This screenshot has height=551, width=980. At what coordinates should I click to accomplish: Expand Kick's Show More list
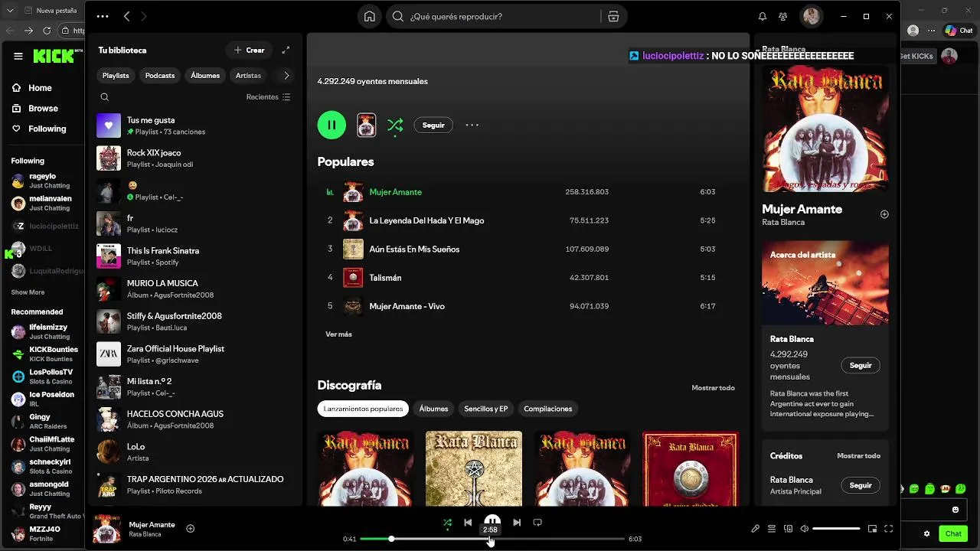tap(28, 292)
